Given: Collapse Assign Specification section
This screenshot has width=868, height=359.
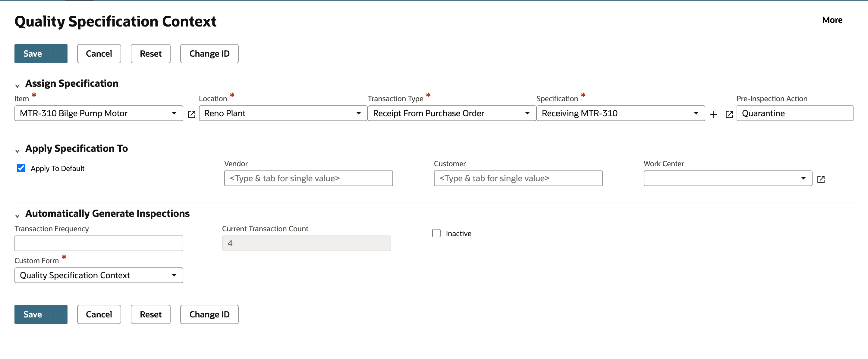Looking at the screenshot, I should pyautogui.click(x=17, y=86).
